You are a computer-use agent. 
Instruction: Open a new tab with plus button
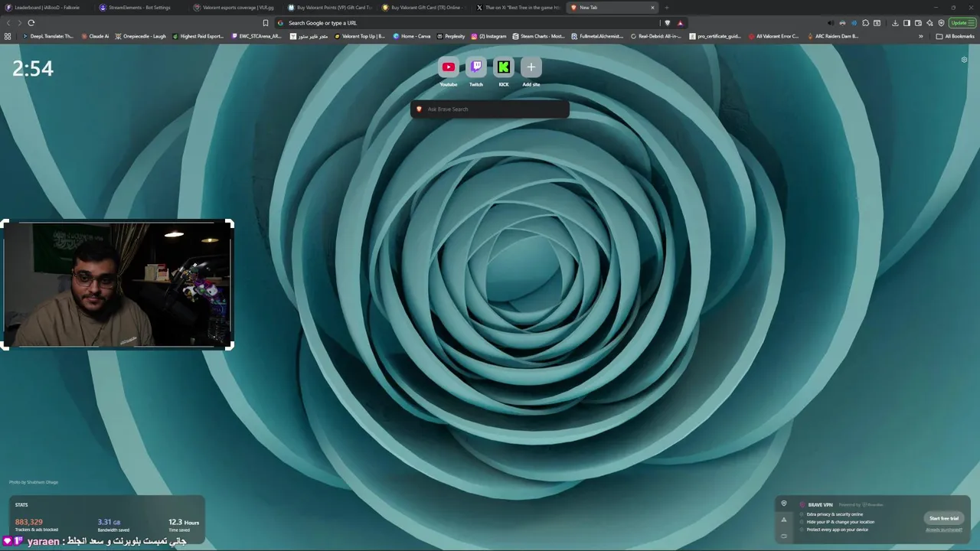666,8
